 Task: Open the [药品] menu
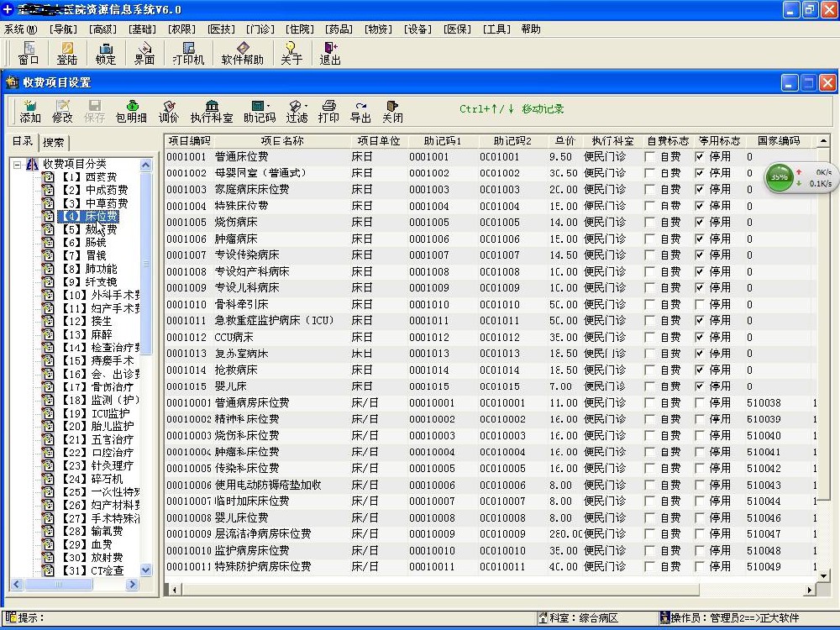point(339,29)
